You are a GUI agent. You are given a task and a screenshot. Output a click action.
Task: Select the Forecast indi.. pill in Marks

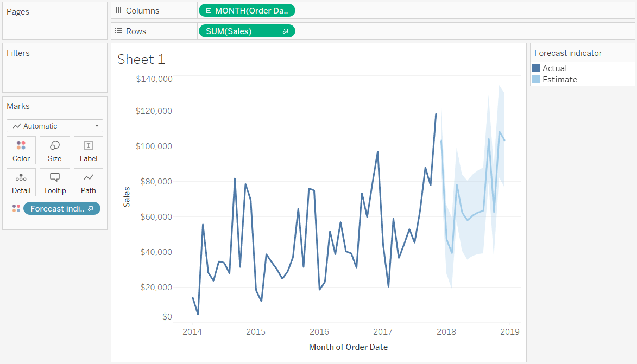pos(60,208)
